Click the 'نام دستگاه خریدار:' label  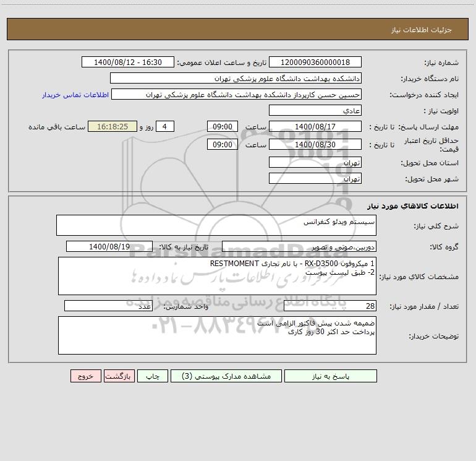coord(430,79)
